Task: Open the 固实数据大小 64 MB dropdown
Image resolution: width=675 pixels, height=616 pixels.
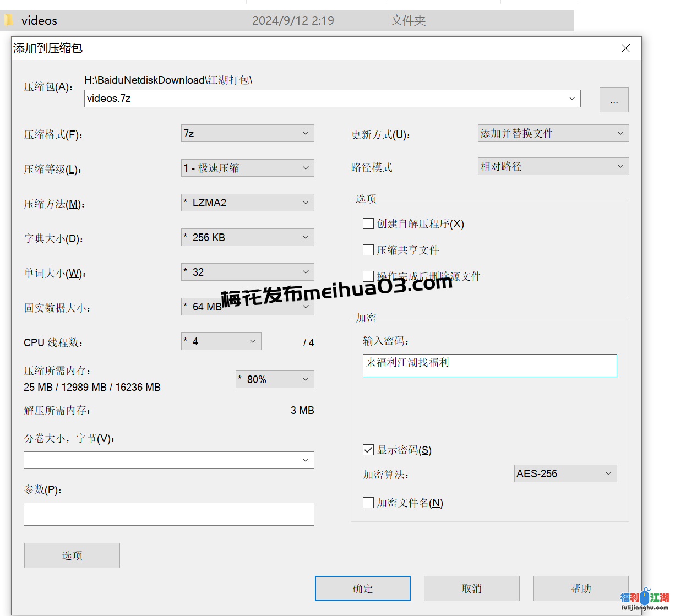Action: [247, 307]
